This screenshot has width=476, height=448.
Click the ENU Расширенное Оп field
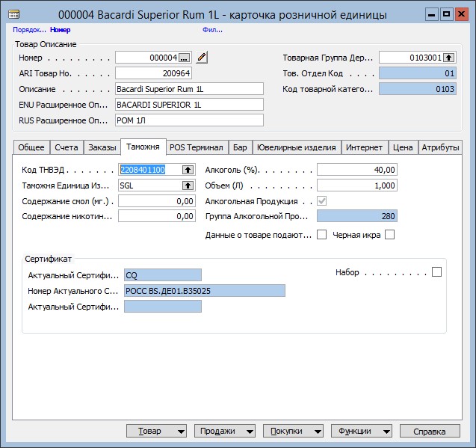coord(189,105)
